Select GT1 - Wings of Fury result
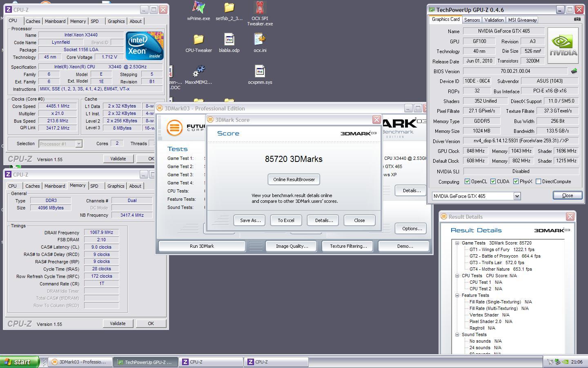588x368 pixels. [x=502, y=249]
